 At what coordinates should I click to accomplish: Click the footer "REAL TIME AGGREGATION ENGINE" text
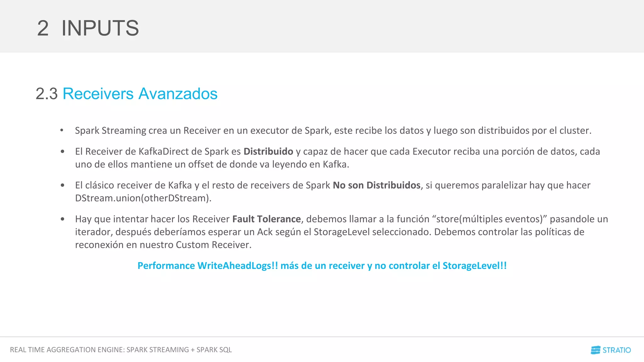[121, 350]
